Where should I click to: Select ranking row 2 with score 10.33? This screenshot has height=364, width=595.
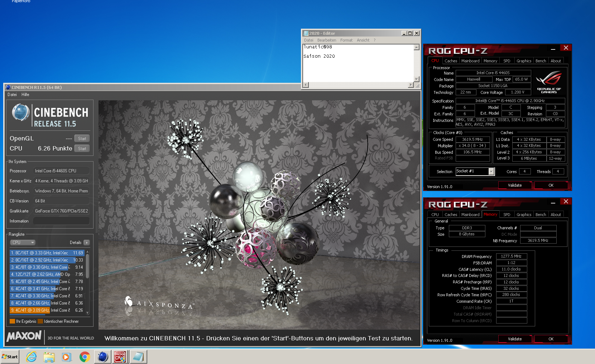click(47, 260)
